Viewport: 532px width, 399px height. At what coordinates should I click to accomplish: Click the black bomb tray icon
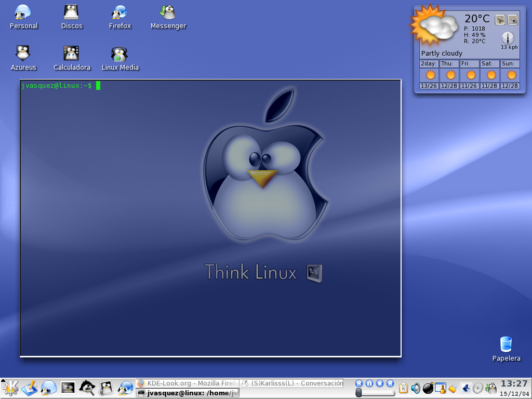click(x=428, y=388)
